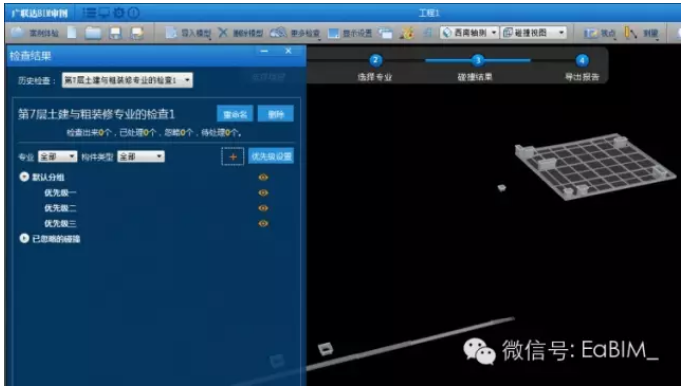The width and height of the screenshot is (683, 387).
Task: Open 历史检查 history check dropdown
Action: 127,80
